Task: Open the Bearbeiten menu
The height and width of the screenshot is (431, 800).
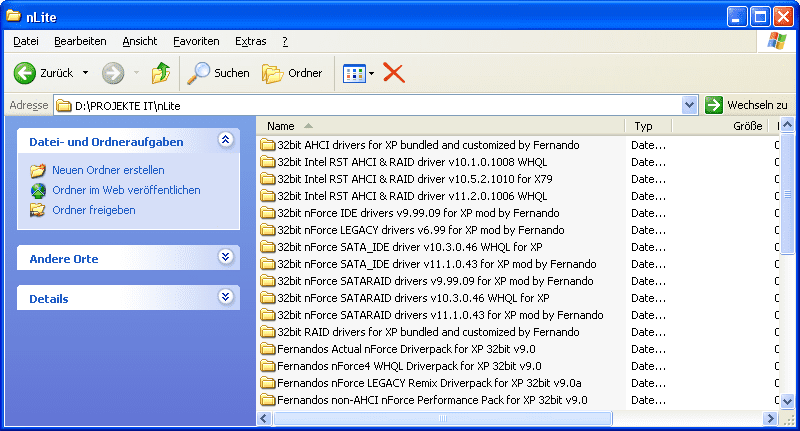Action: pyautogui.click(x=80, y=41)
